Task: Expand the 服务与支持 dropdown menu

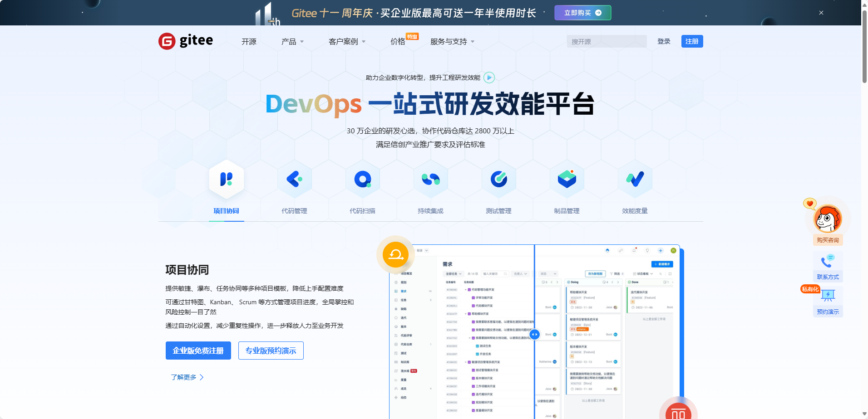Action: tap(452, 42)
